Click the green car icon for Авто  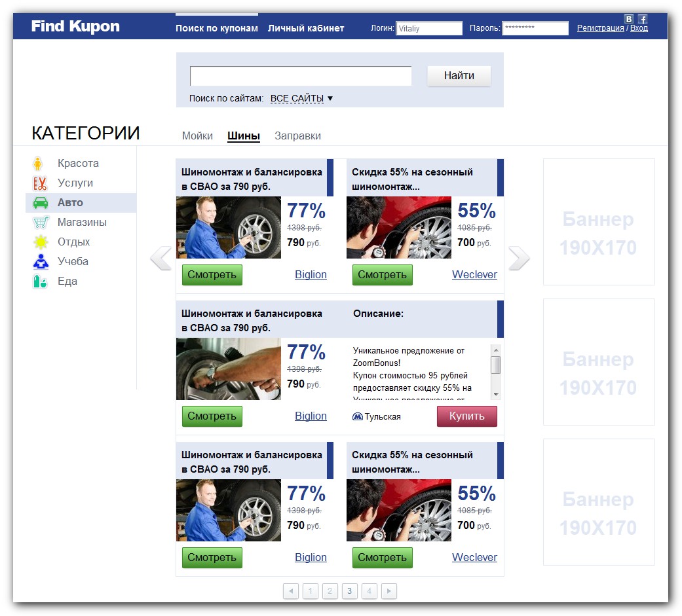[x=41, y=202]
